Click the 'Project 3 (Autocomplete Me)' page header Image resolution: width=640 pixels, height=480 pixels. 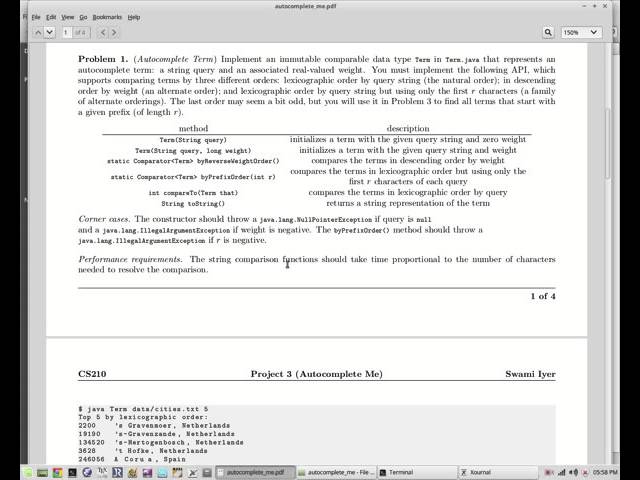[x=316, y=374]
